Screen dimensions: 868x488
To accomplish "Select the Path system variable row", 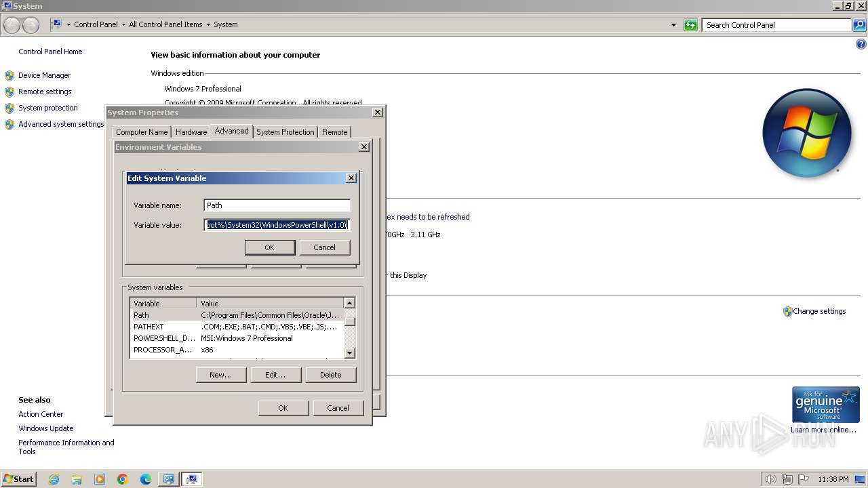I will 237,315.
